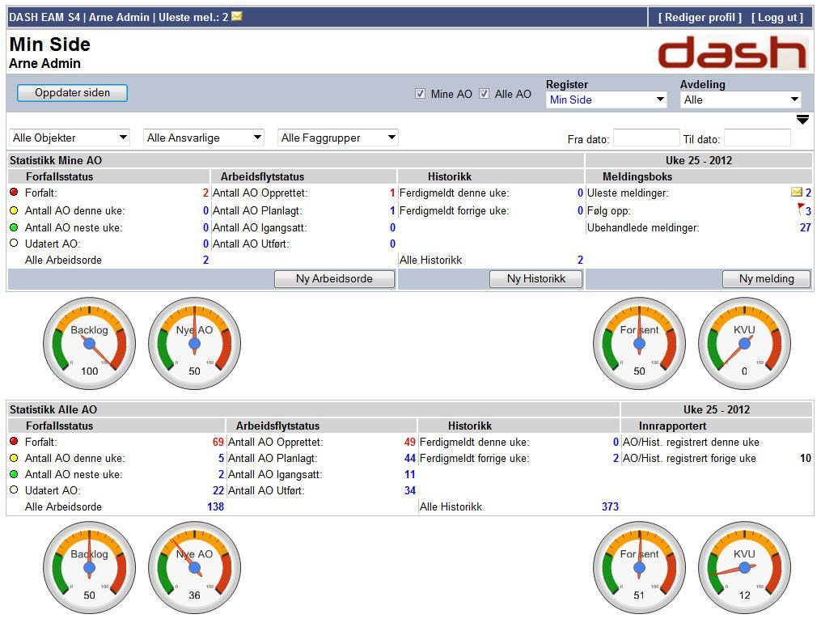Open unread messages envelope in header bar
Screen dimensions: 821x644
click(237, 16)
